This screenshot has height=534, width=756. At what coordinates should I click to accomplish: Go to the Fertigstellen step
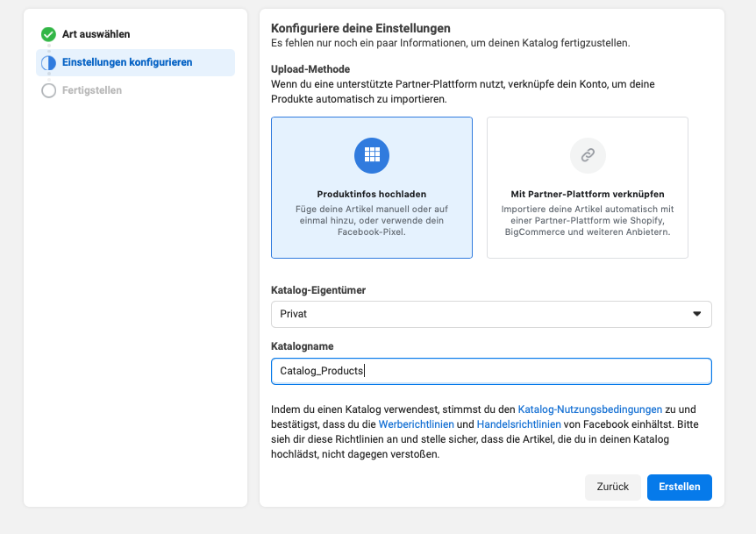tap(91, 90)
